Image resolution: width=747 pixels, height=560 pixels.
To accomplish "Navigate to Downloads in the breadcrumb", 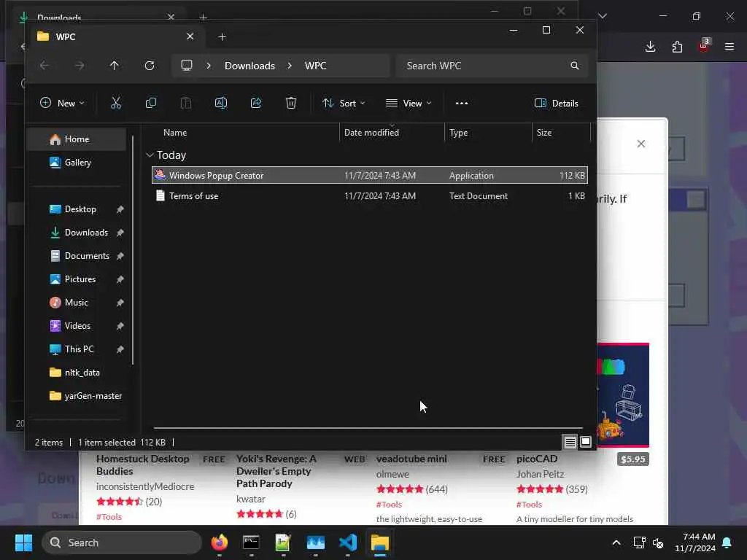I will point(249,66).
